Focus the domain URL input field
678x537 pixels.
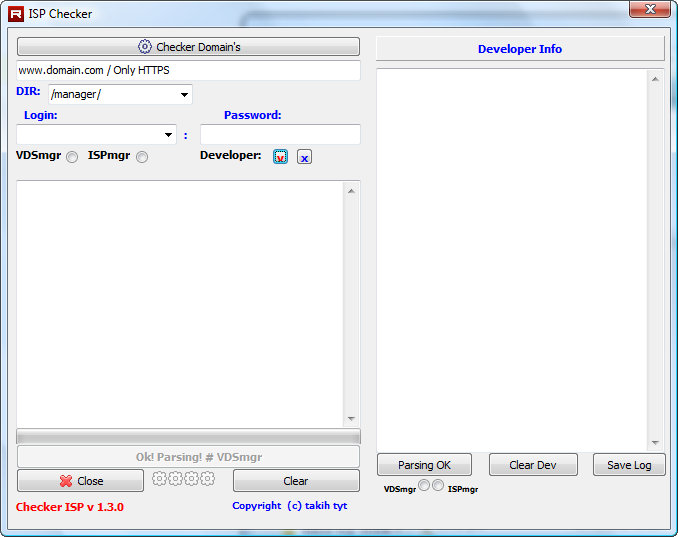click(188, 70)
